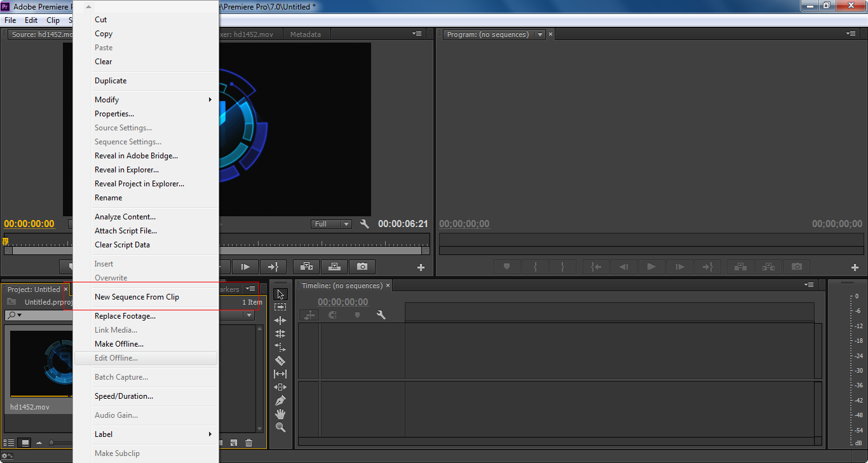Click Extract button in Program monitor
Screen dimensions: 868x463
pos(769,266)
